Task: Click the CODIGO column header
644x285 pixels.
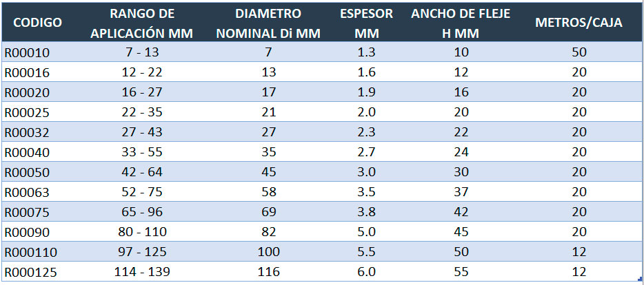Action: 37,23
